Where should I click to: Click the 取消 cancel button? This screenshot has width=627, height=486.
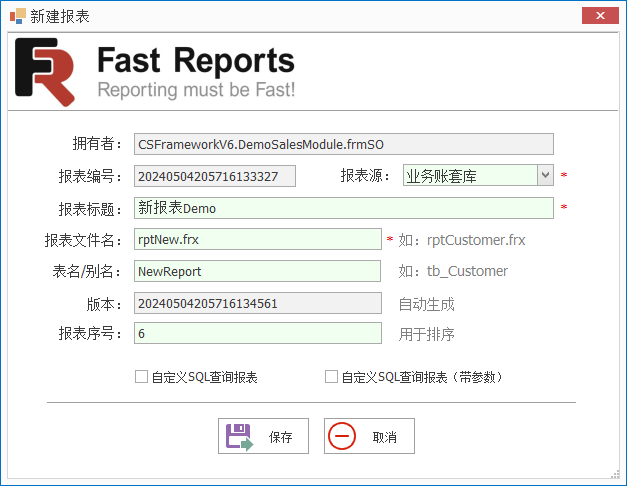tap(369, 436)
